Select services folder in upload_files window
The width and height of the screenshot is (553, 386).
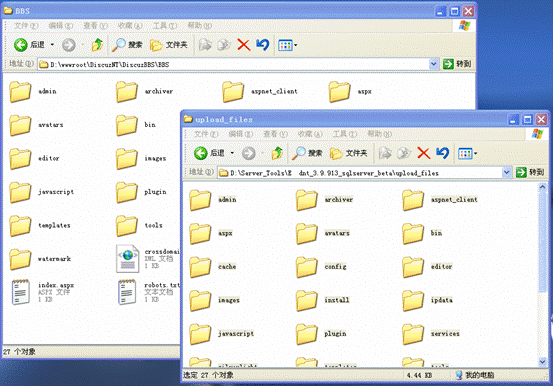(431, 334)
